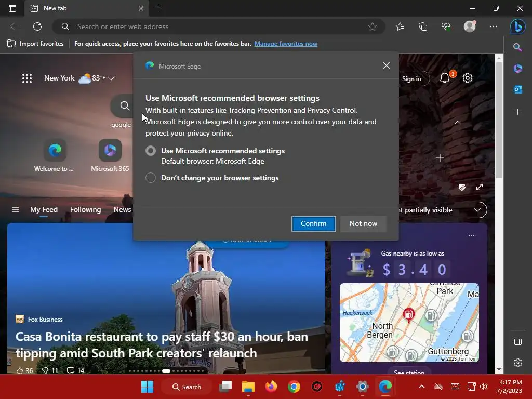Open taskbar Search box
The image size is (532, 399).
[187, 387]
